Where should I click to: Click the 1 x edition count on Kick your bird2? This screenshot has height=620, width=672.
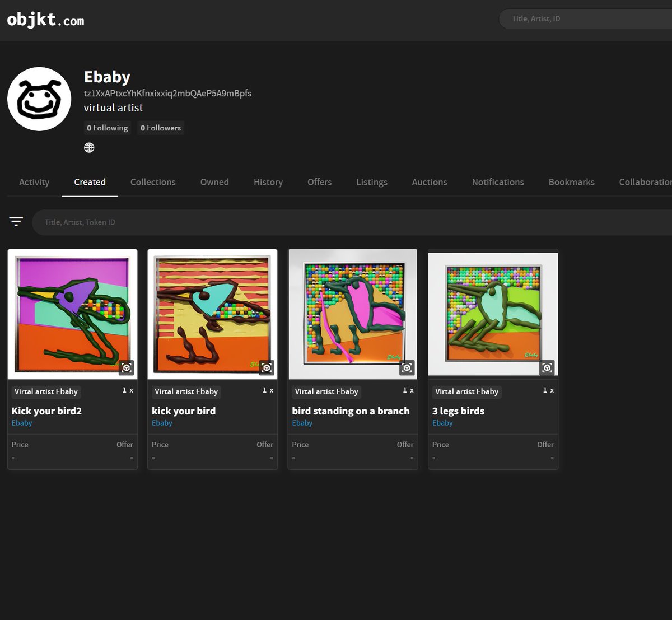pyautogui.click(x=128, y=390)
